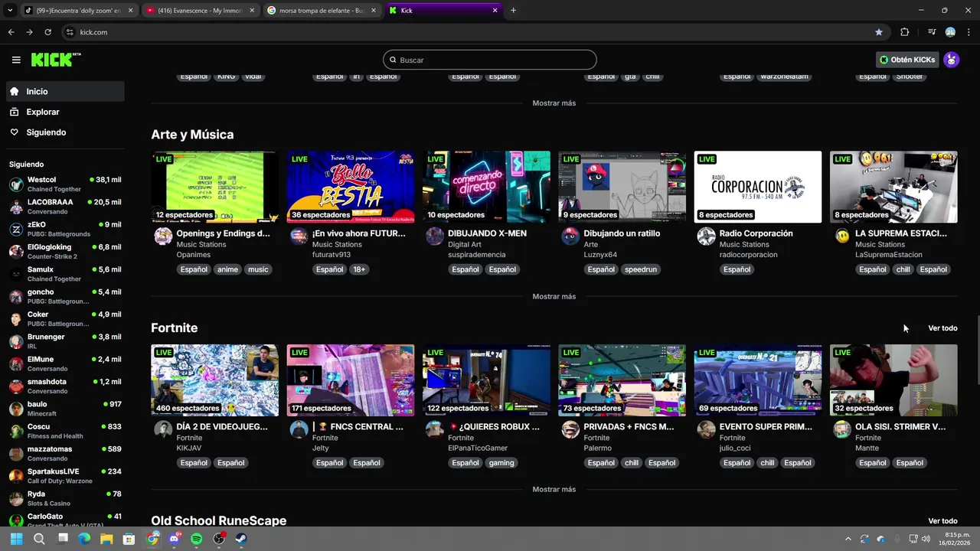This screenshot has height=551, width=980.
Task: Click the KICK logo
Action: pyautogui.click(x=56, y=60)
